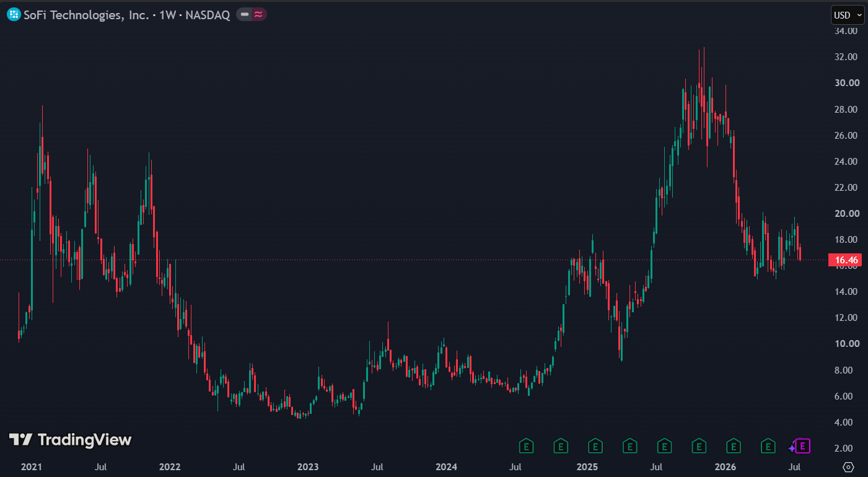Screen dimensions: 868x477
Task: Click the Jul label after 2026
Action: click(x=795, y=466)
